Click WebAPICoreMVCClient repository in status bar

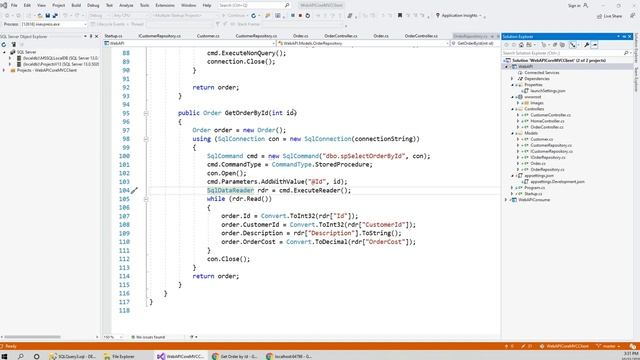(565, 346)
